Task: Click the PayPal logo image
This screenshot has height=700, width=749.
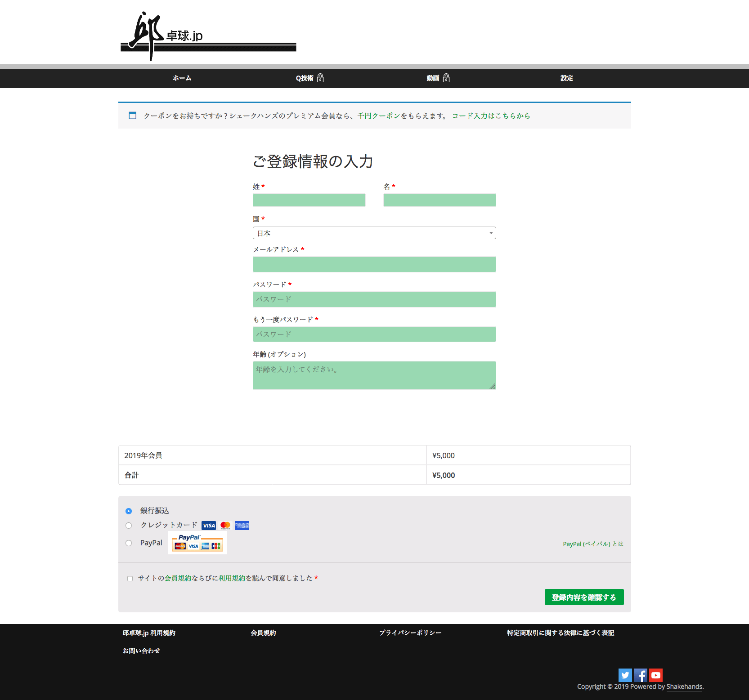Action: (197, 542)
